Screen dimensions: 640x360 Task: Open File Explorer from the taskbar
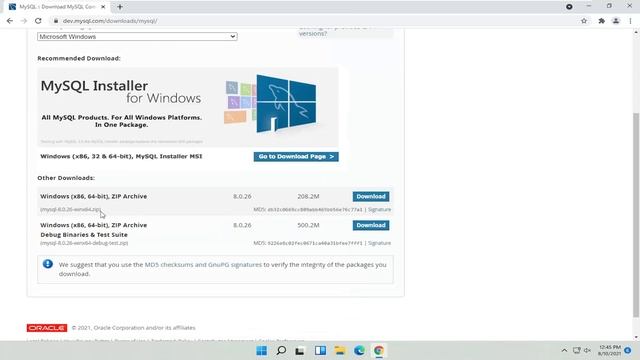click(340, 351)
